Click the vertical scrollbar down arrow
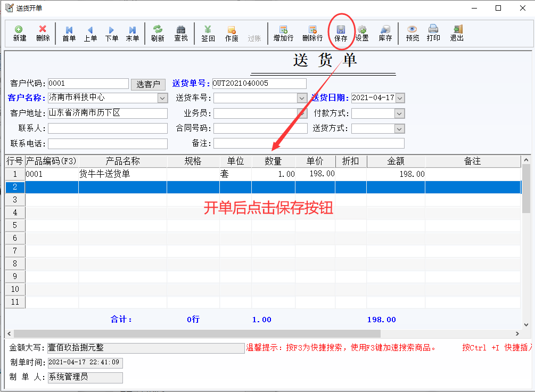The width and height of the screenshot is (535, 392). pyautogui.click(x=526, y=325)
